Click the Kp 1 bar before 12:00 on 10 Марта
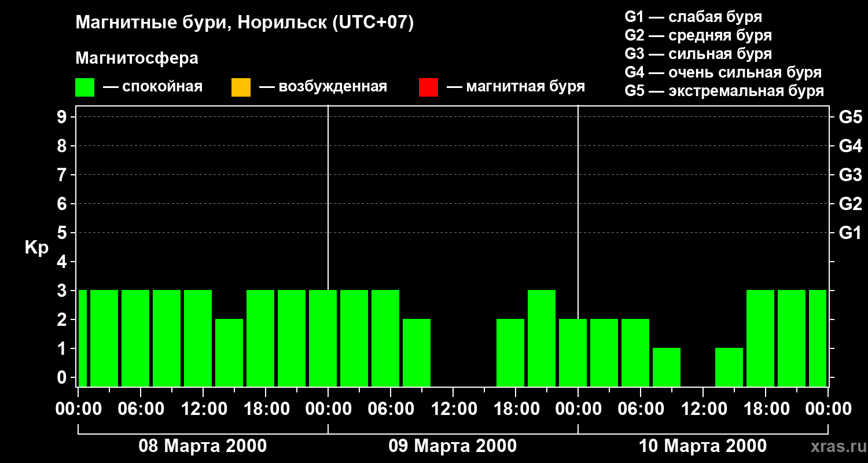The width and height of the screenshot is (868, 463). coord(667,367)
